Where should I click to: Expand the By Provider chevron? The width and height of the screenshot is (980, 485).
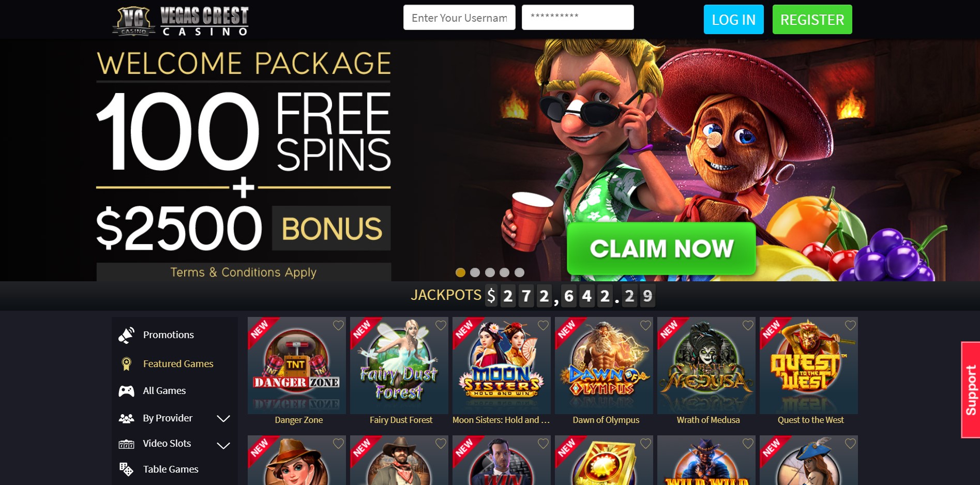click(223, 418)
